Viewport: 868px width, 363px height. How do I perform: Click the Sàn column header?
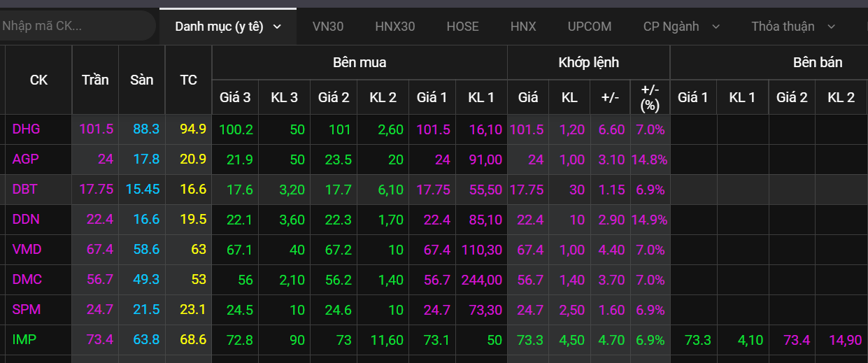point(142,80)
